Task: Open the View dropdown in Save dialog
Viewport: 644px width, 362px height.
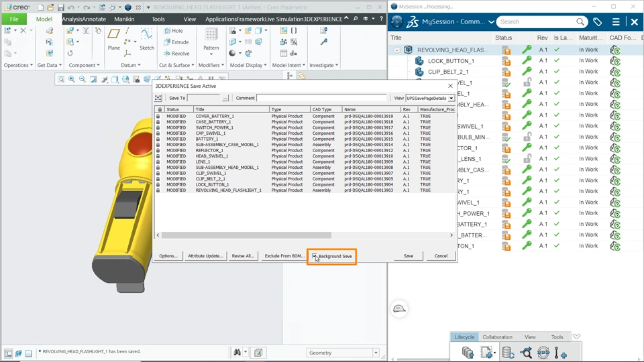Action: (x=451, y=98)
